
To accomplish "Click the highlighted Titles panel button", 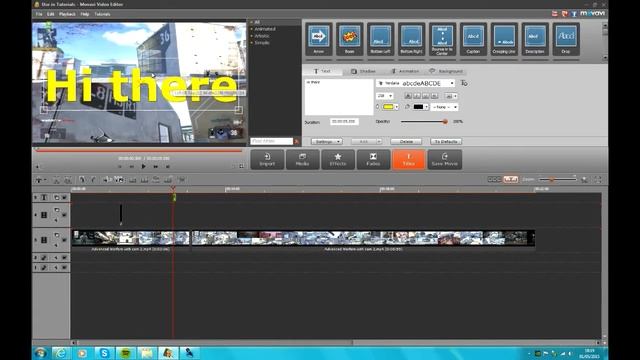I will coord(409,159).
